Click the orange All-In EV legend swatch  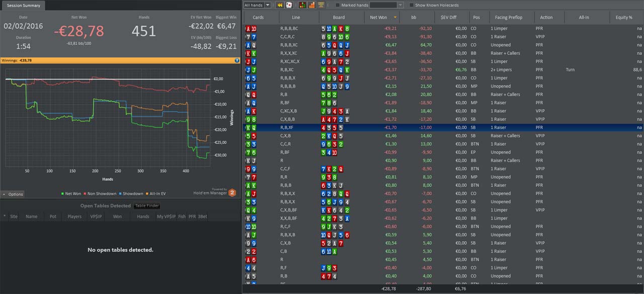pyautogui.click(x=147, y=194)
